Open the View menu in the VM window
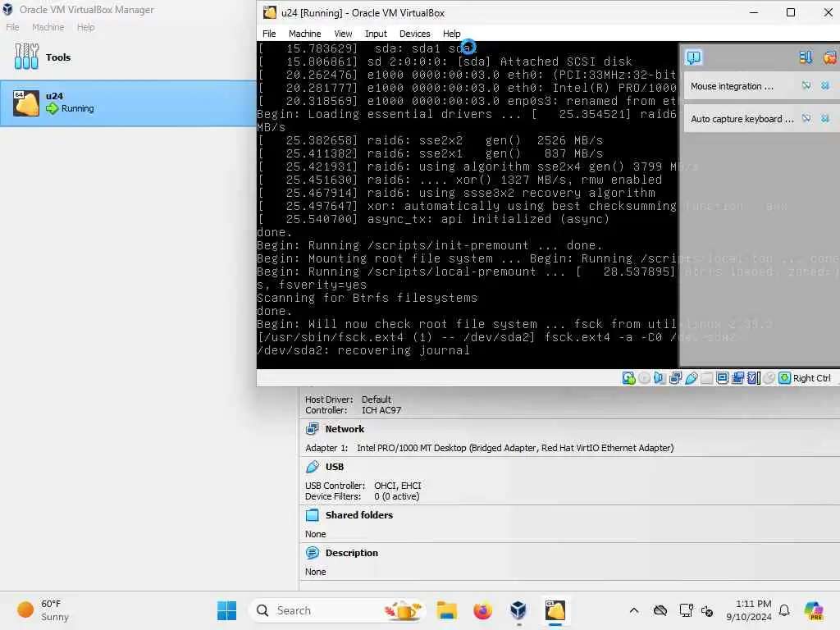This screenshot has height=630, width=840. [x=343, y=33]
